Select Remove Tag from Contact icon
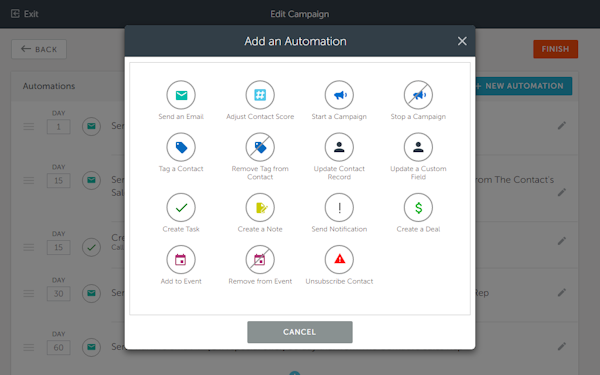The width and height of the screenshot is (600, 375). [260, 147]
